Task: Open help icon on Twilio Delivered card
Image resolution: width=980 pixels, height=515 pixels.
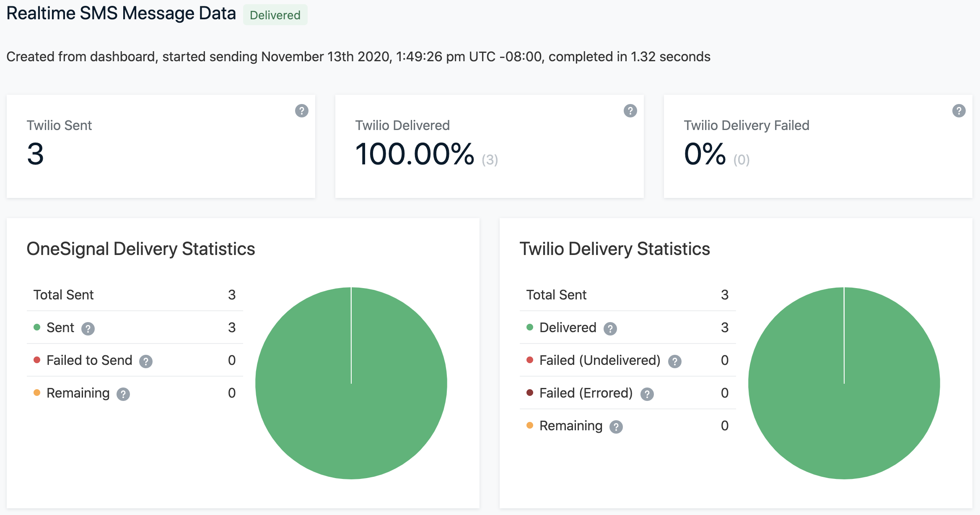Action: point(630,111)
